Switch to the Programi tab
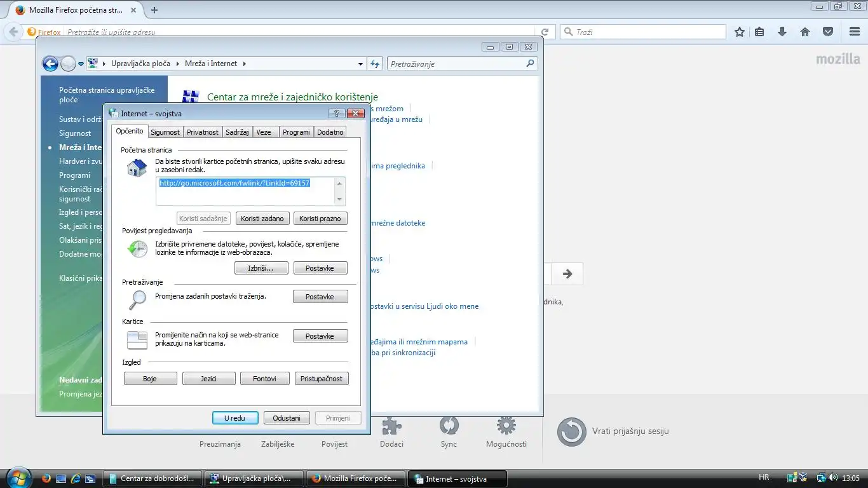868x488 pixels. [x=296, y=132]
